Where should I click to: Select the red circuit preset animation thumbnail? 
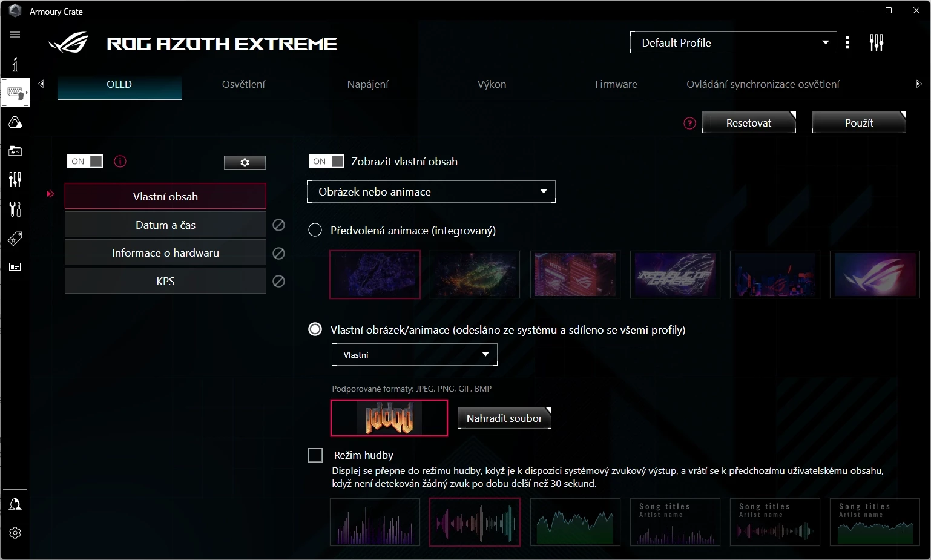click(x=575, y=274)
